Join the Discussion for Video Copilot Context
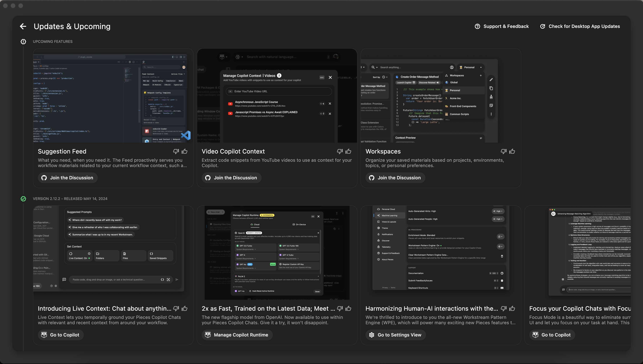The image size is (643, 364). (x=231, y=178)
